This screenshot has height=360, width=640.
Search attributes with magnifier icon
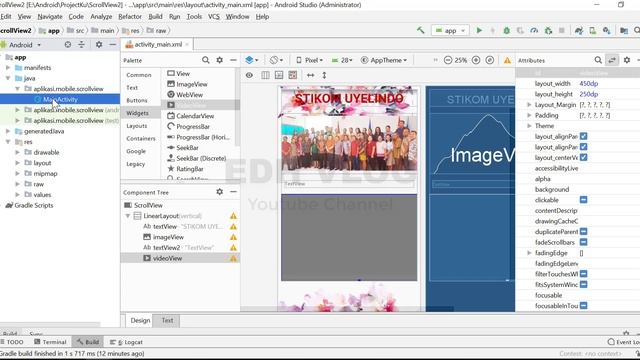pos(598,60)
